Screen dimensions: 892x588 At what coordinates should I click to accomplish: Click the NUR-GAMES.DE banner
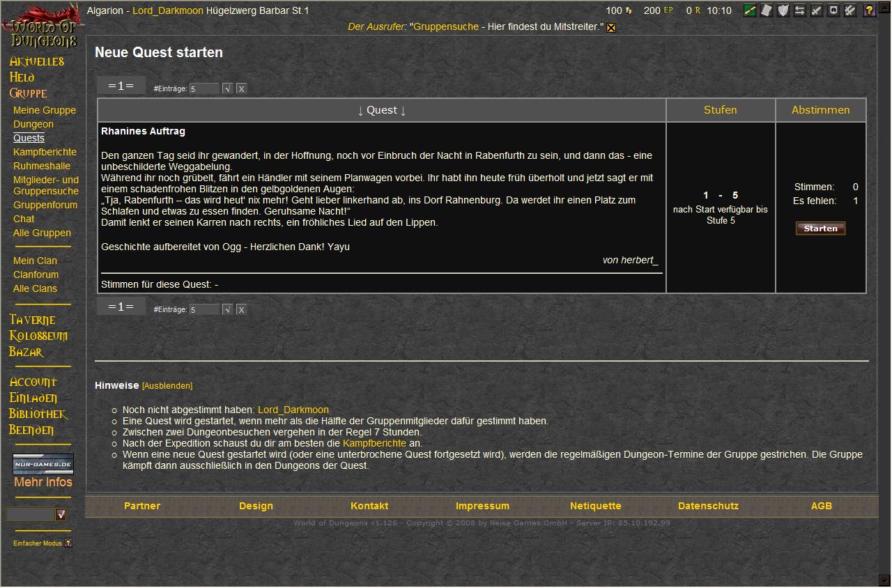point(43,464)
